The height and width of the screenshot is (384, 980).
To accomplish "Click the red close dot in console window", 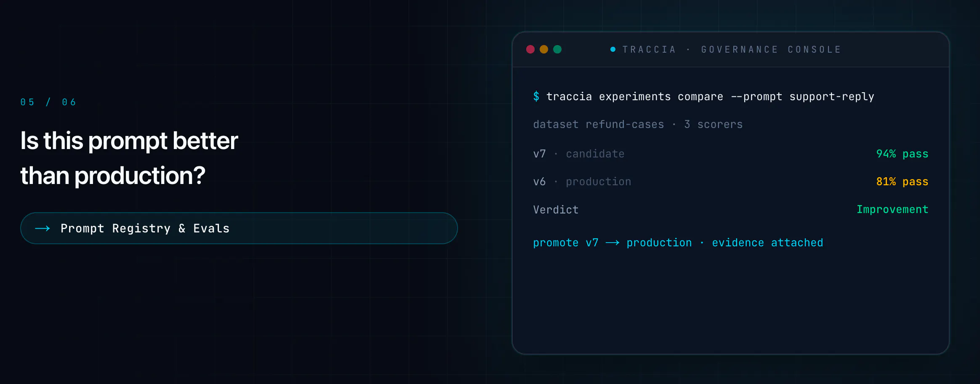I will pyautogui.click(x=530, y=49).
